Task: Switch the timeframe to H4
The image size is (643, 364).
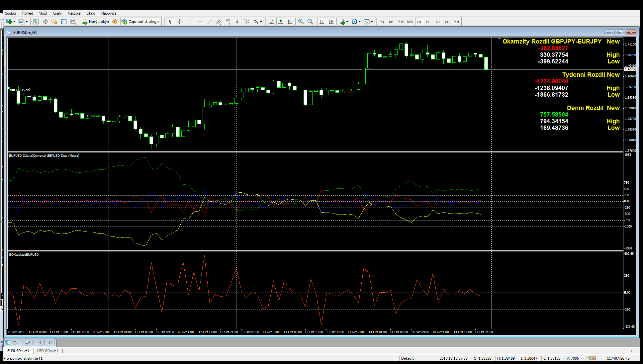Action: [428, 22]
